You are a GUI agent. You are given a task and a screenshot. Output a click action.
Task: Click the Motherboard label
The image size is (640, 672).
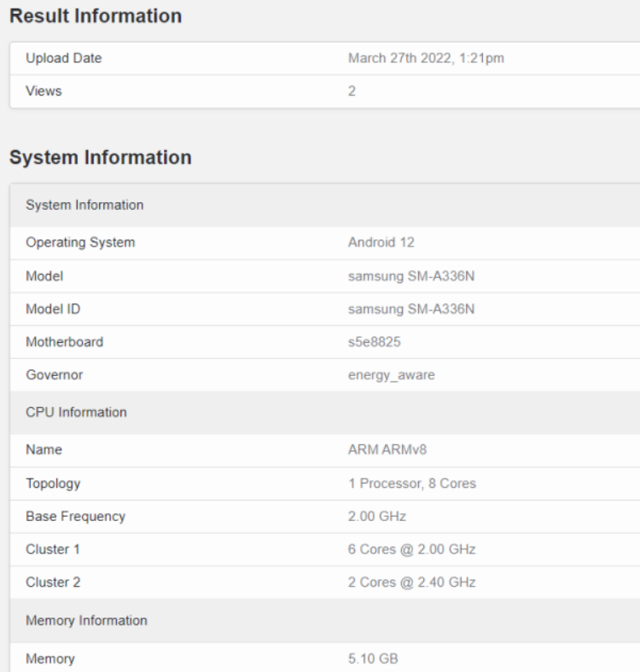click(64, 342)
